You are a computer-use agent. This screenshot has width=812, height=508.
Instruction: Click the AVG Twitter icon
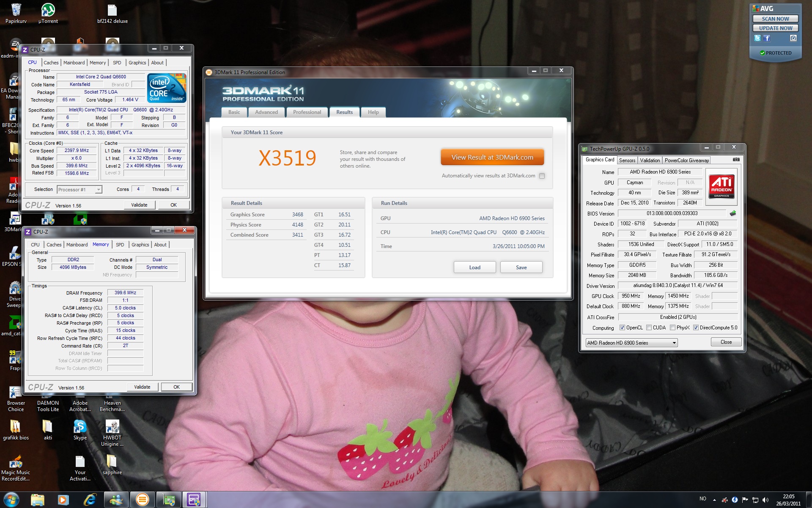pos(757,38)
